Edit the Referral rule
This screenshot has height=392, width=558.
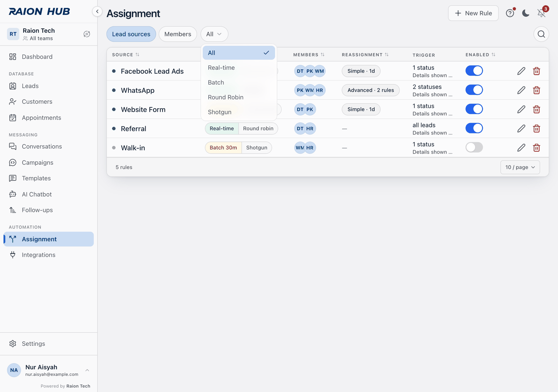pyautogui.click(x=521, y=129)
